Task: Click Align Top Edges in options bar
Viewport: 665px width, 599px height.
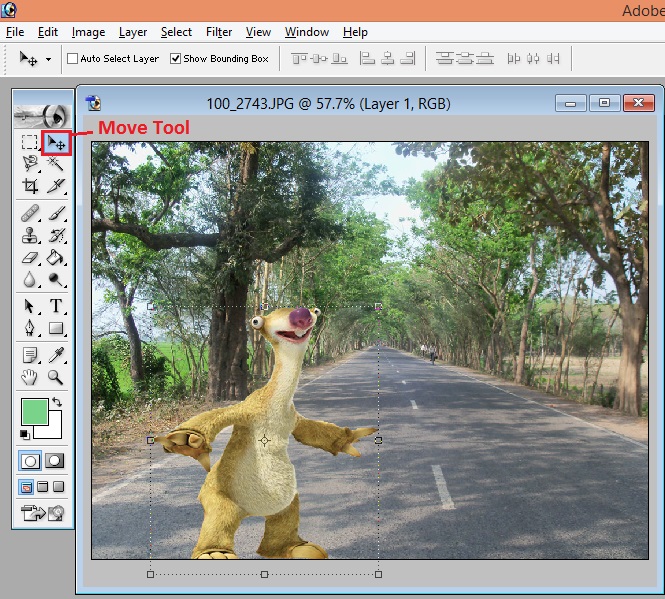Action: click(x=299, y=59)
